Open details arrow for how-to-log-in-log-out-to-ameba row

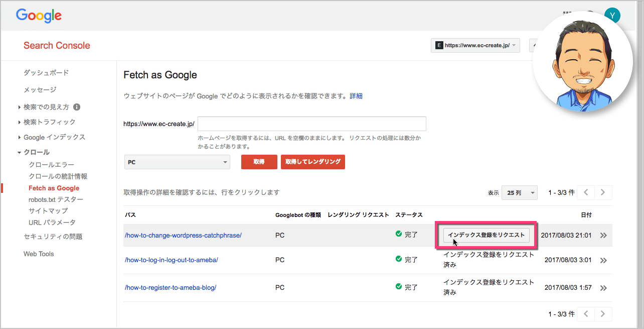(603, 260)
